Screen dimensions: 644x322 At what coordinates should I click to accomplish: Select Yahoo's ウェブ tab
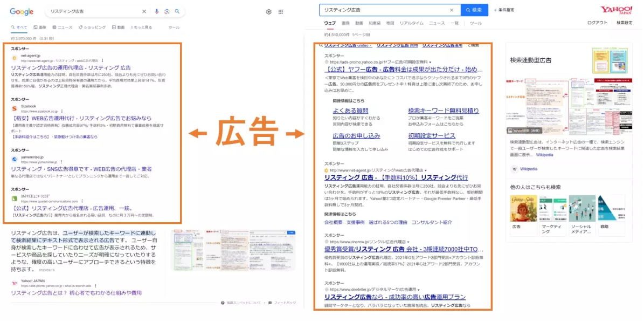330,23
